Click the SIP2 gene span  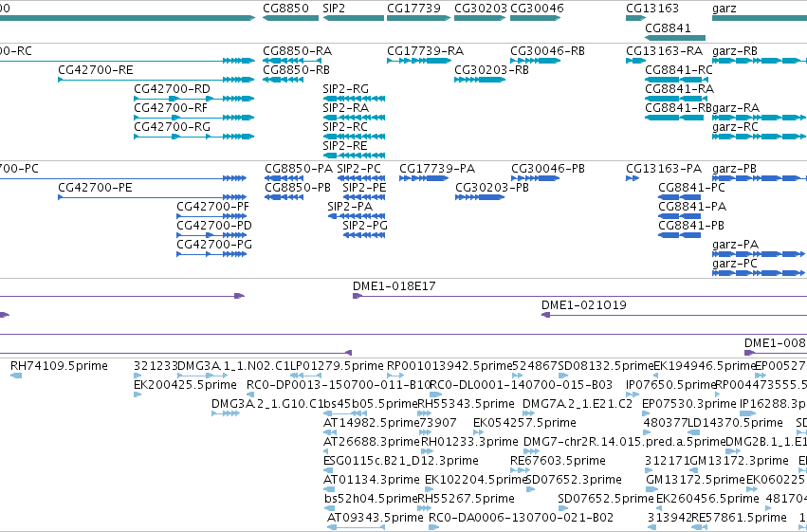(x=354, y=18)
